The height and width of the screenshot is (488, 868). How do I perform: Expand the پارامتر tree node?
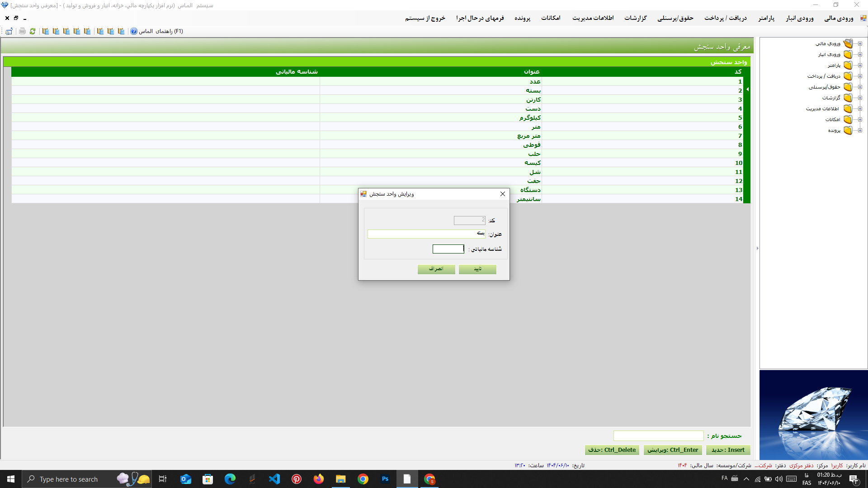click(860, 66)
